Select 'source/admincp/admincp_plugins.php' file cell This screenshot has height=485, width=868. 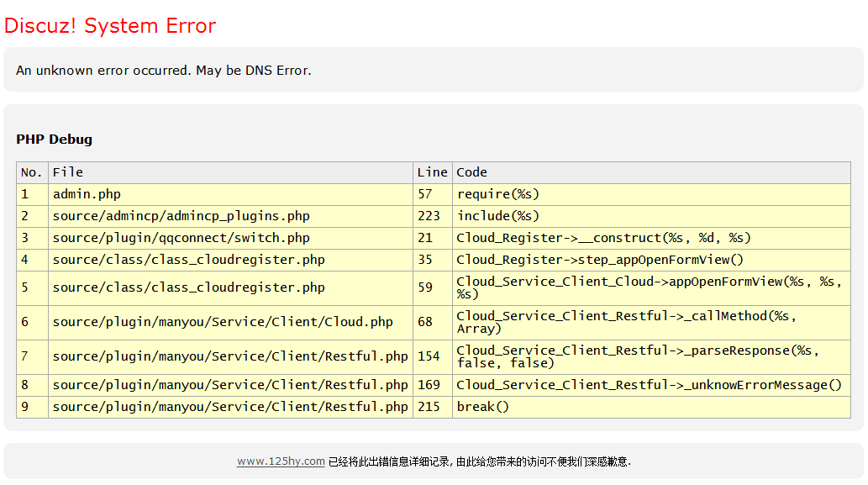tap(231, 217)
